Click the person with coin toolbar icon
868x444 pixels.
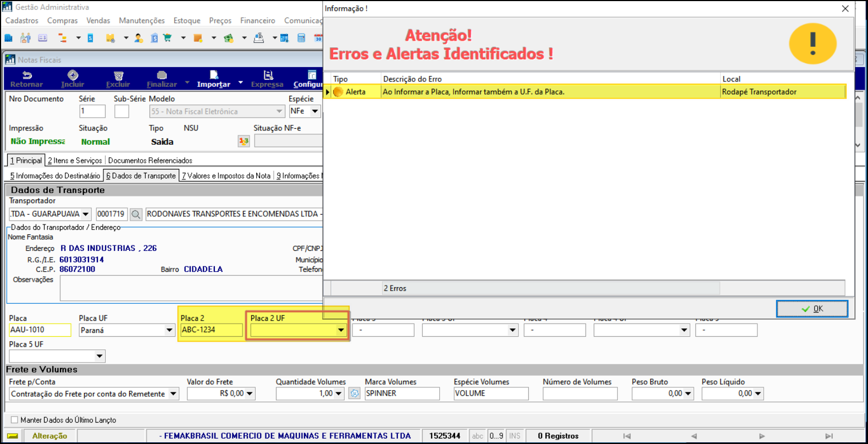(139, 38)
